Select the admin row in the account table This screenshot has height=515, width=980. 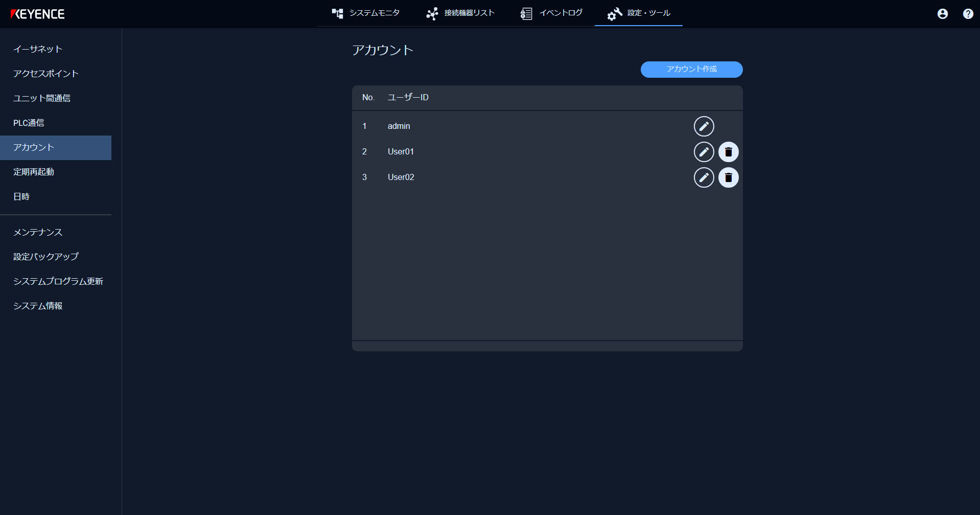(x=511, y=126)
